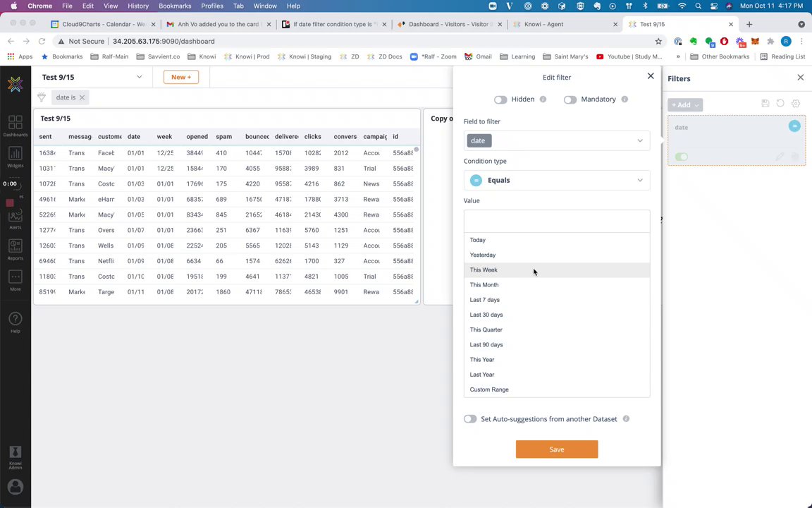The image size is (812, 508).
Task: Click the Save button
Action: point(557,449)
